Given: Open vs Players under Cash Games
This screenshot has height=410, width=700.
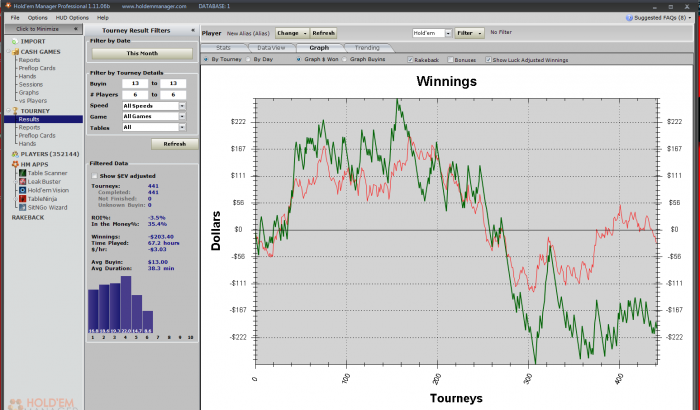Looking at the screenshot, I should coord(33,101).
